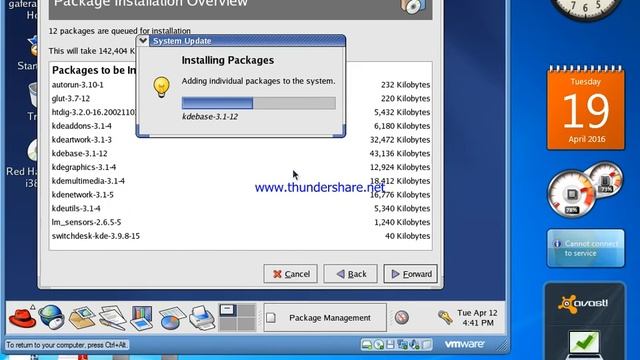Viewport: 640px width, 360px height.
Task: Click the analog clock desktop gadget
Action: (586, 9)
